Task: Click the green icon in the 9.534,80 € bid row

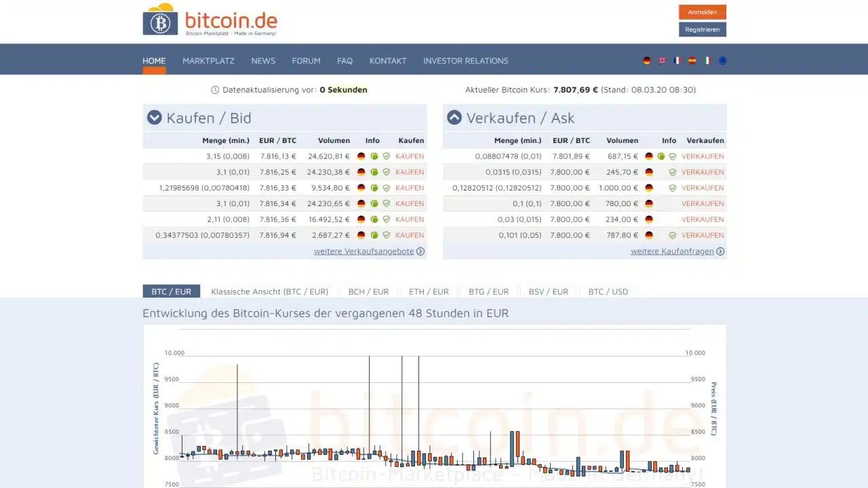Action: tap(374, 188)
